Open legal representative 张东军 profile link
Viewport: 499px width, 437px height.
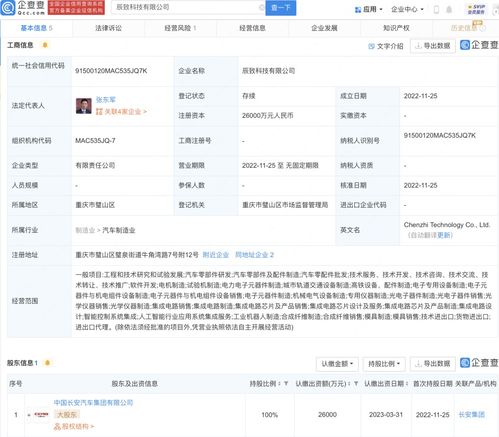106,100
